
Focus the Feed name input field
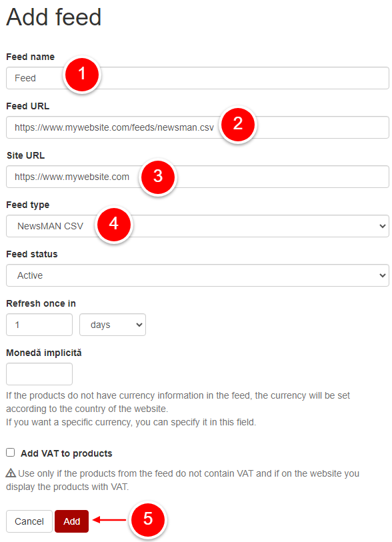coord(197,78)
